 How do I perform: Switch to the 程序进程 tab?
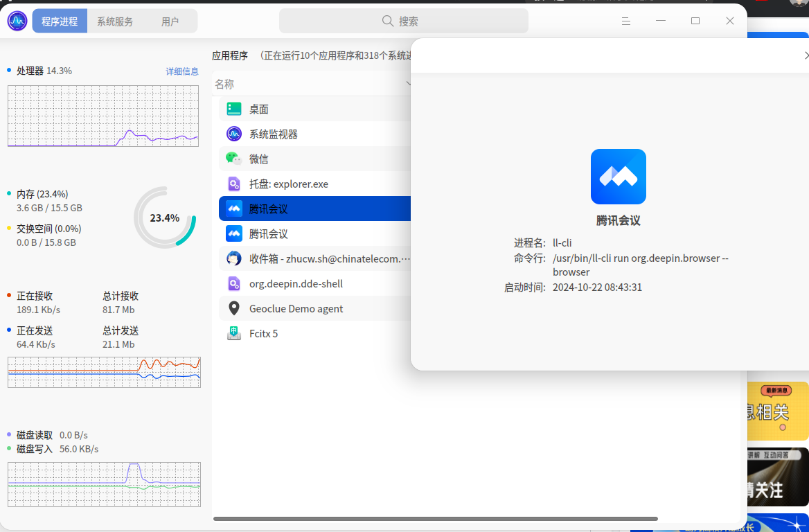click(60, 21)
